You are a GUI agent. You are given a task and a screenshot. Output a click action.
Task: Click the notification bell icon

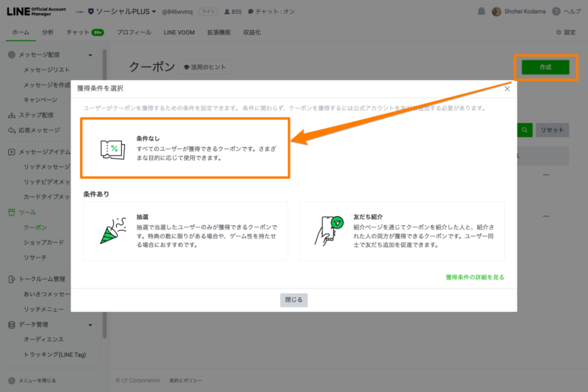coord(481,12)
